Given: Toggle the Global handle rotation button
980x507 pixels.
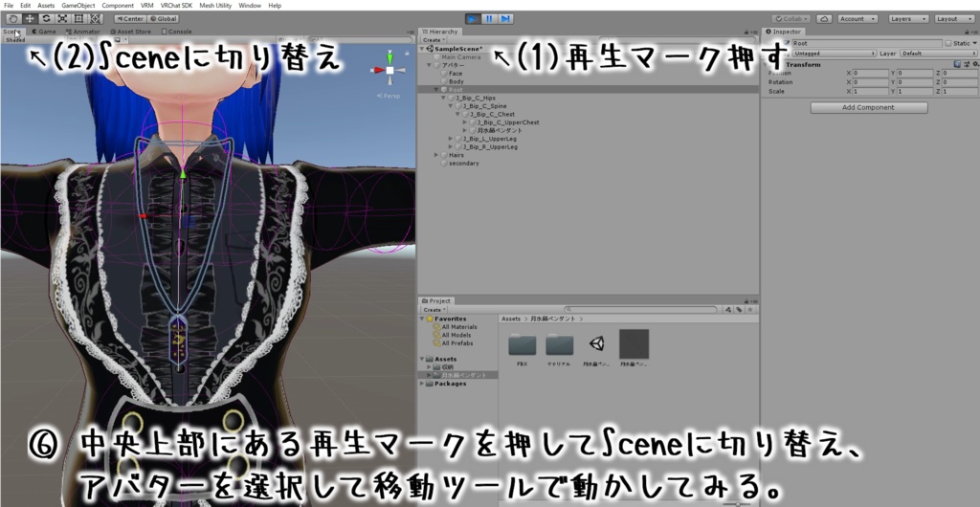Looking at the screenshot, I should (x=162, y=19).
